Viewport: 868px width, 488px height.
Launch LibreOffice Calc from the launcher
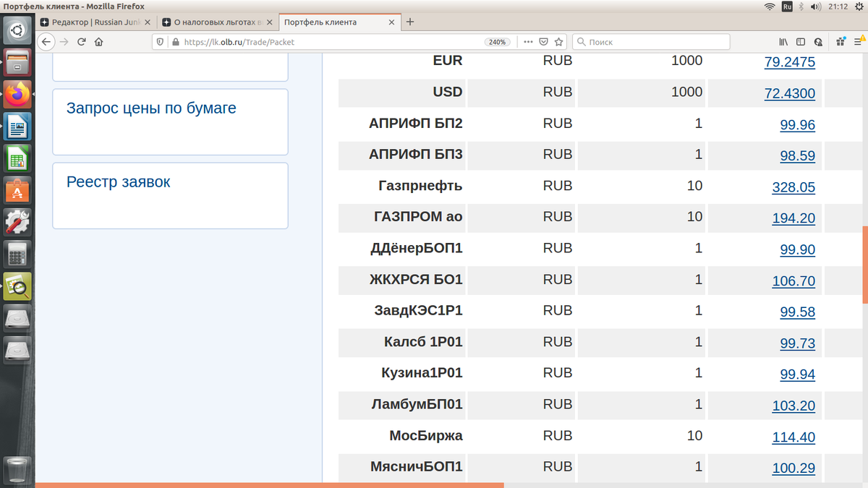[17, 158]
